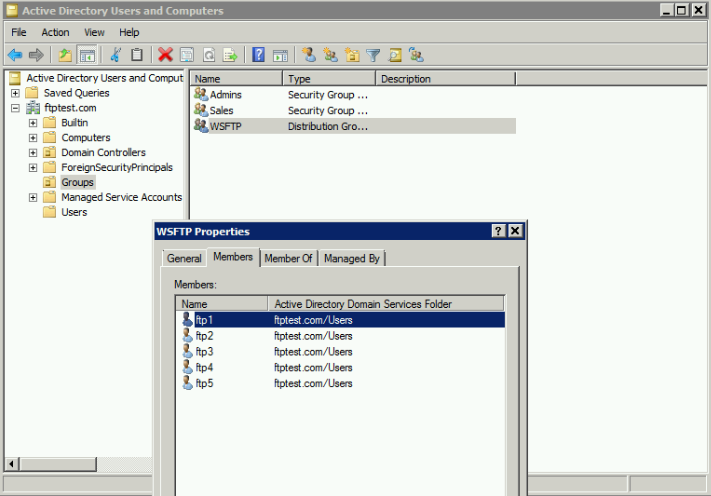The image size is (711, 496).
Task: Switch to the Member Of tab
Action: click(x=288, y=258)
